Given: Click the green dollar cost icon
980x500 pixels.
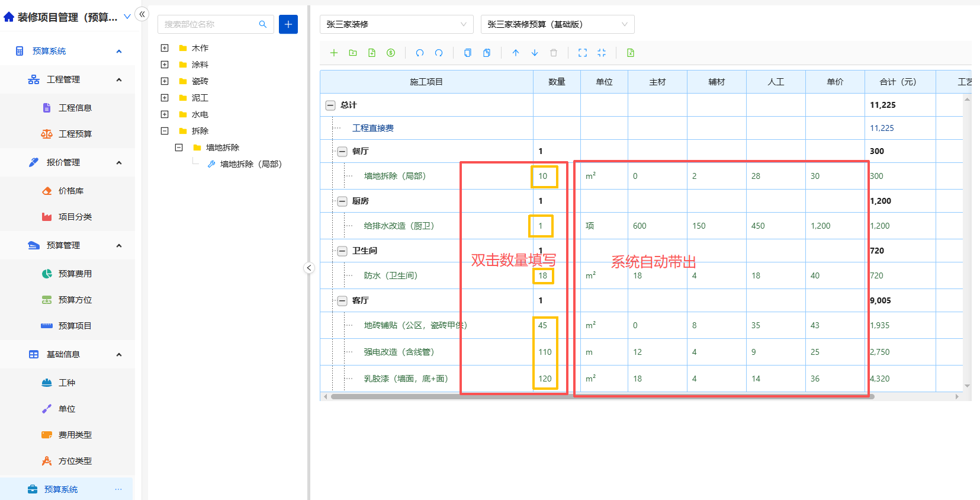Looking at the screenshot, I should pos(391,53).
